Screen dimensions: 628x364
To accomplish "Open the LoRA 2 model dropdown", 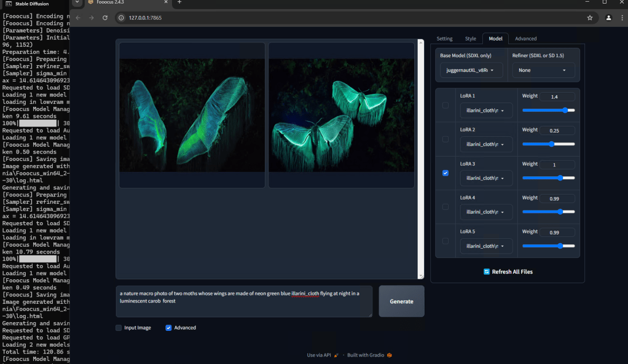I will tap(486, 144).
